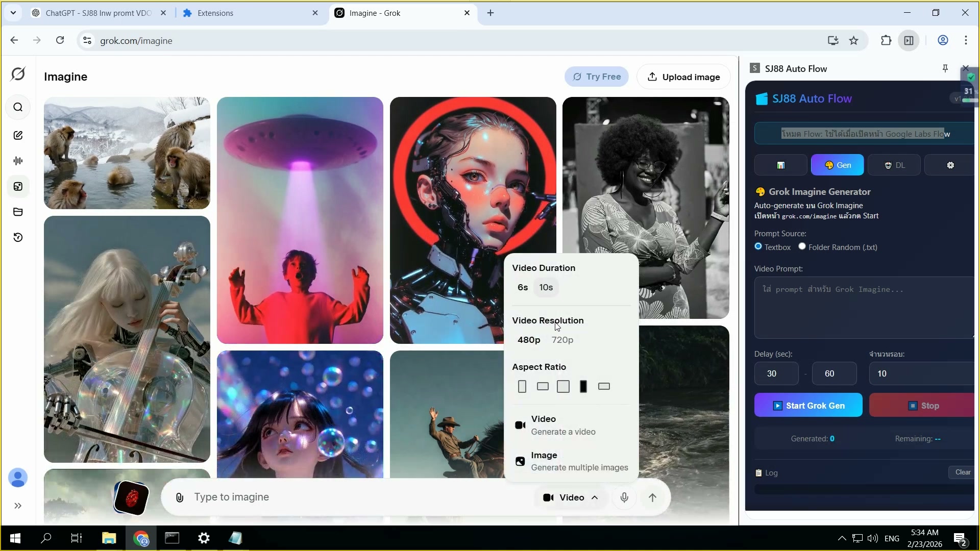Pin the SJ88 Auto Flow side panel

(945, 68)
